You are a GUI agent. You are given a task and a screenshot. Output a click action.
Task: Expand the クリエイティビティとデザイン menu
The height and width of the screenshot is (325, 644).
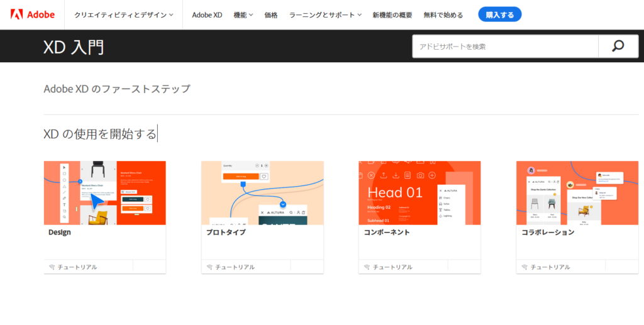(x=124, y=15)
